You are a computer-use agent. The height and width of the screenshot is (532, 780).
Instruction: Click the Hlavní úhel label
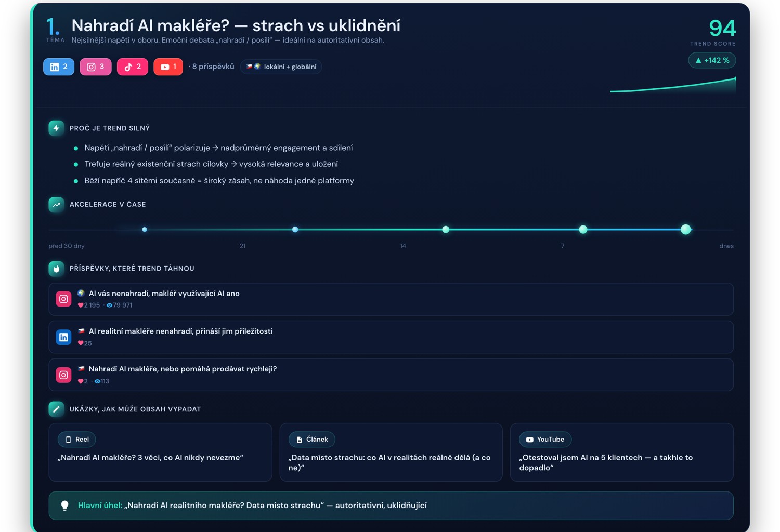coord(100,506)
